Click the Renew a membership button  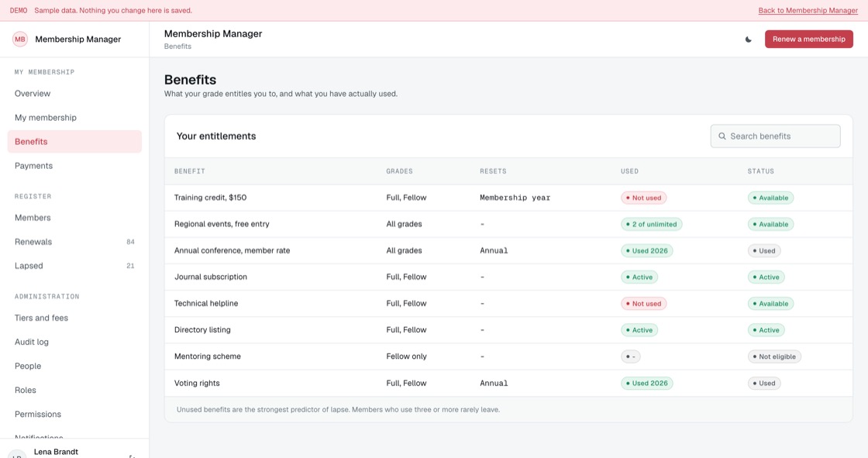[x=809, y=40]
